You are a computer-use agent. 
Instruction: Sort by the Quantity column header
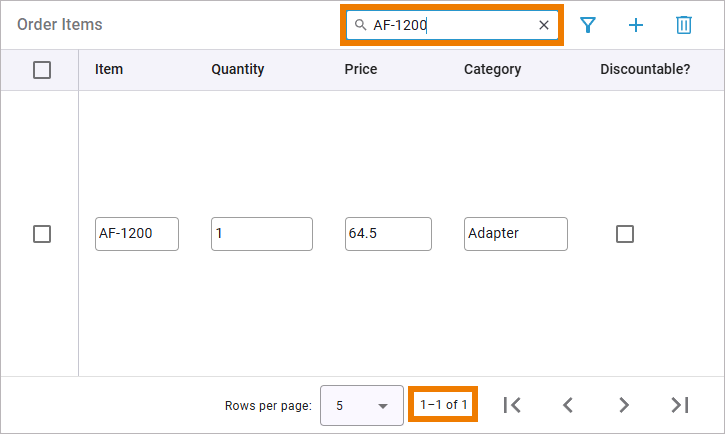click(x=238, y=70)
